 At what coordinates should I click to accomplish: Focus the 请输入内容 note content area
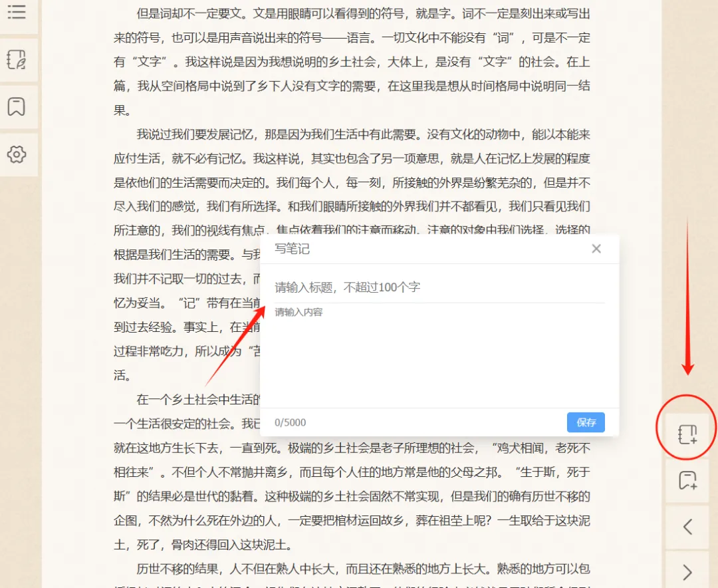439,355
